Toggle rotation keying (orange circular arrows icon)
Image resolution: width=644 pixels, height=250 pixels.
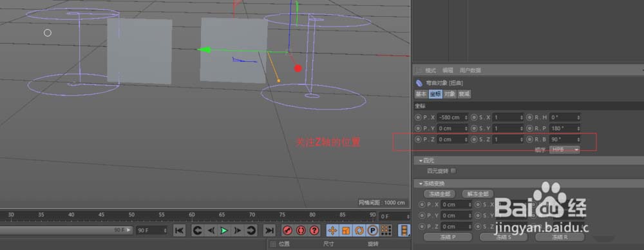tap(359, 231)
